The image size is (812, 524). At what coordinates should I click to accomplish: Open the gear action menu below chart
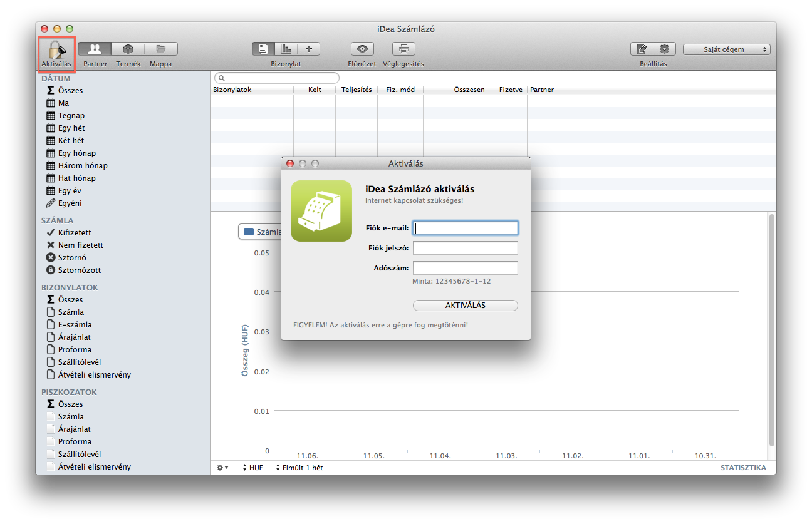[x=222, y=468]
